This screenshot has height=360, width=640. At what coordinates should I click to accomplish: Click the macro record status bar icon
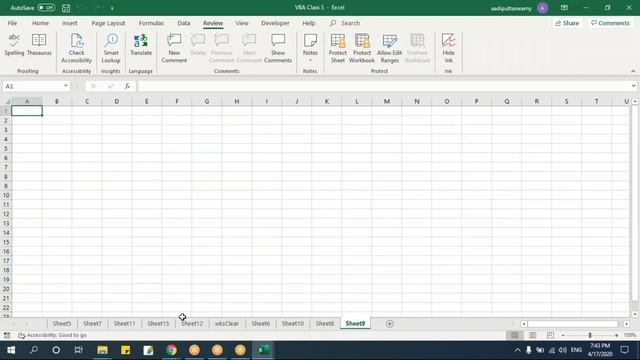[7, 335]
